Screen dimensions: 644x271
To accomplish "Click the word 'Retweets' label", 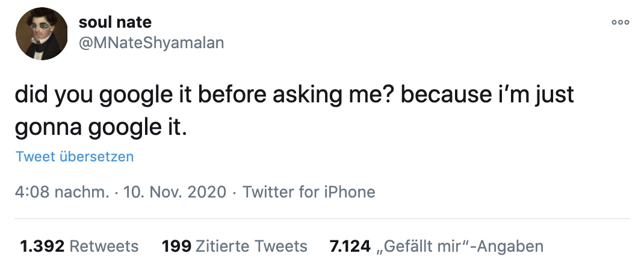I will click(x=104, y=246).
